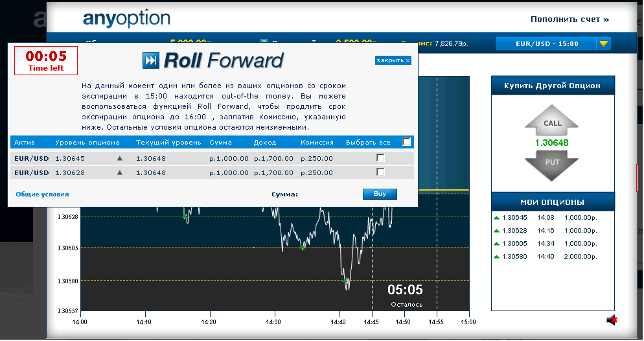644x341 pixels.
Task: Open the EUR/USD - 15:00 asset dropdown
Action: click(x=553, y=43)
